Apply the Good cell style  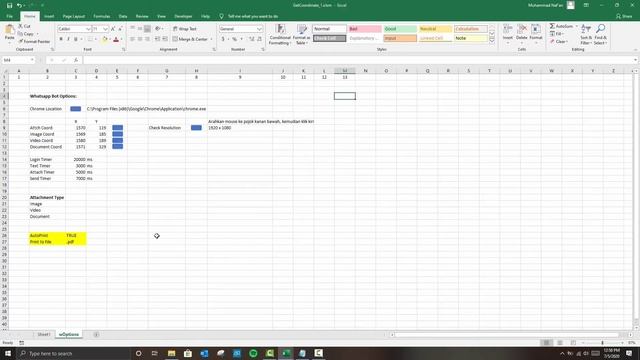click(400, 29)
